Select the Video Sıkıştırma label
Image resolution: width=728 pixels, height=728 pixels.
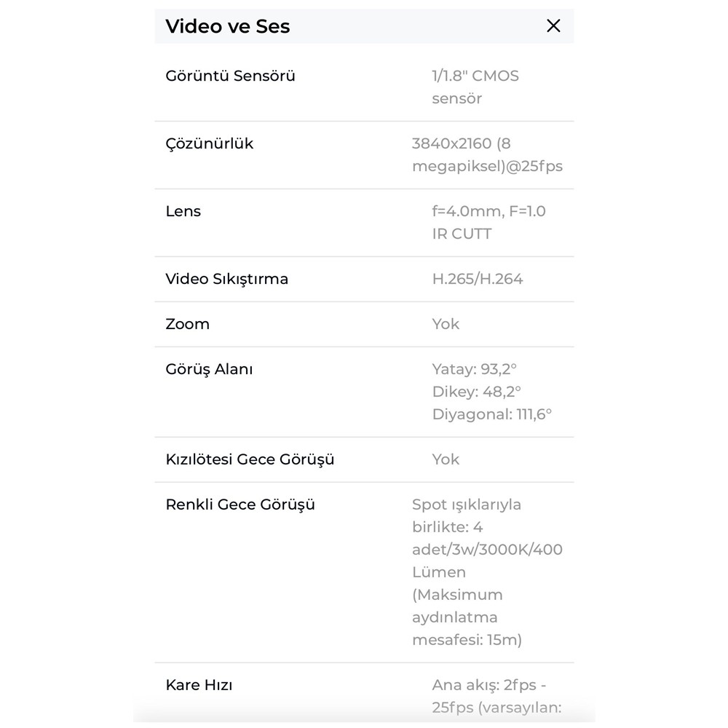[x=227, y=279]
